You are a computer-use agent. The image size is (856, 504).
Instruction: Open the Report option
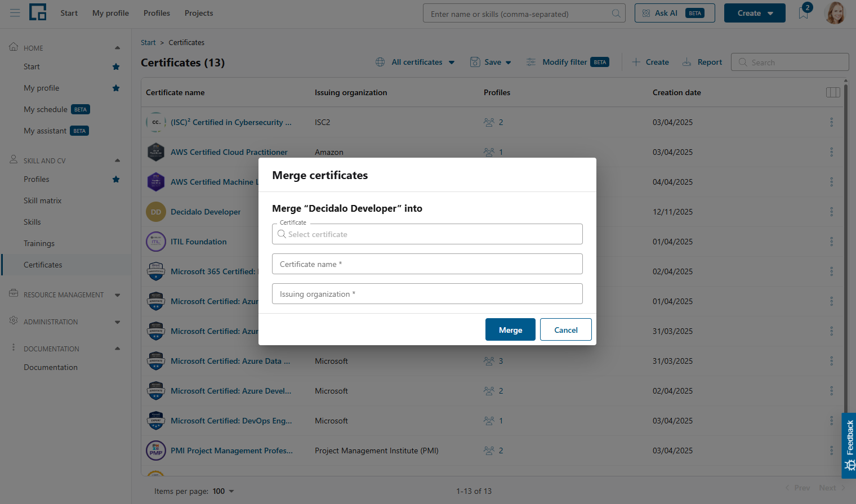(702, 63)
